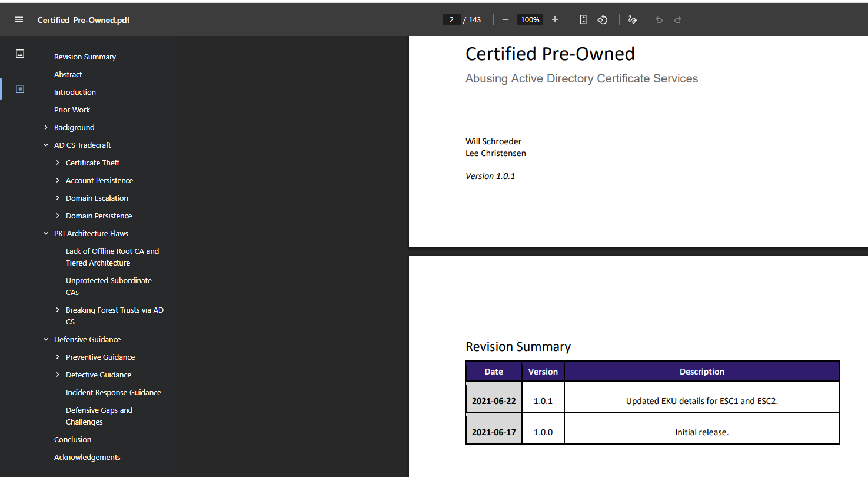The image size is (868, 477).
Task: Click the Version 1.0.1 italic text
Action: (490, 176)
